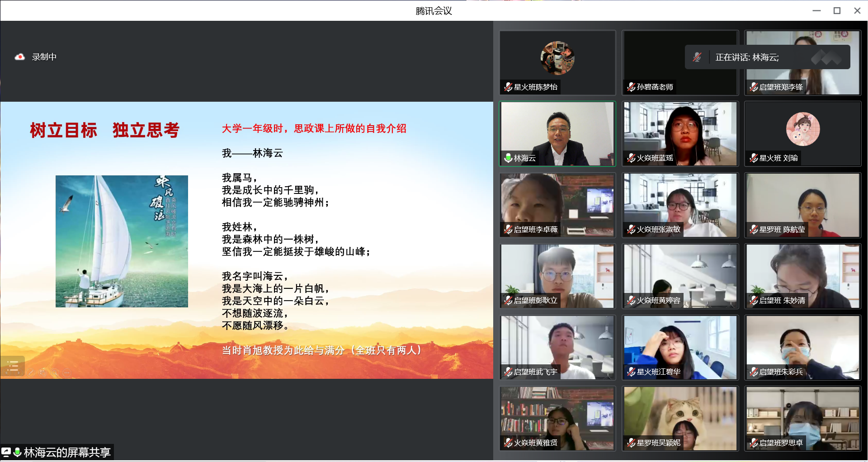Select the pen tool in the slideshow controls

[31, 372]
